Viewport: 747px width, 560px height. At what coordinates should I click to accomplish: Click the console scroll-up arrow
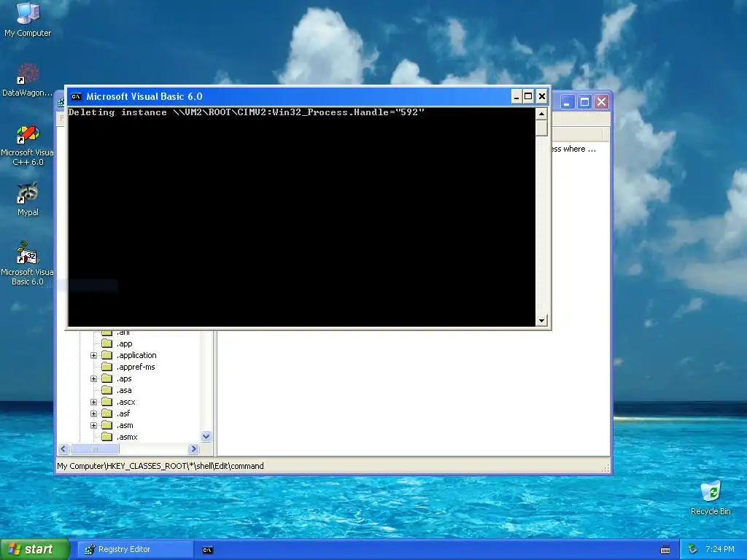click(x=541, y=114)
